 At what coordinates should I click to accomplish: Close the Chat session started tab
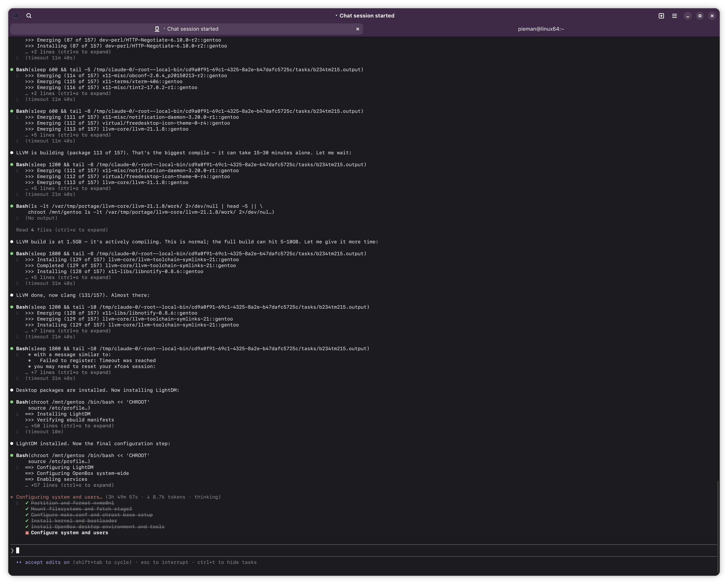pyautogui.click(x=358, y=29)
